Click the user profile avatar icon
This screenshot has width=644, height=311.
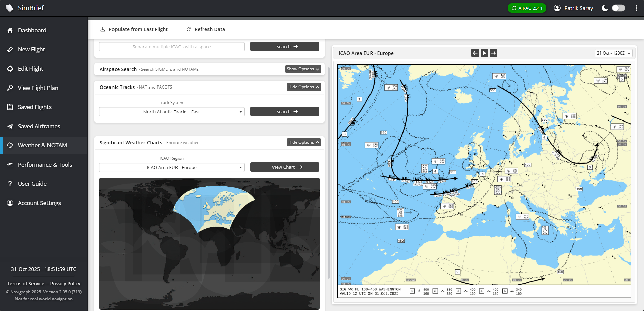tap(557, 8)
